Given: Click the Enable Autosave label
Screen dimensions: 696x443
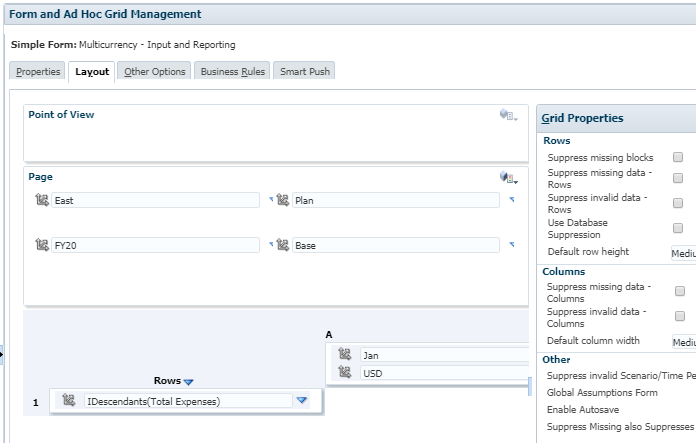Looking at the screenshot, I should [583, 409].
